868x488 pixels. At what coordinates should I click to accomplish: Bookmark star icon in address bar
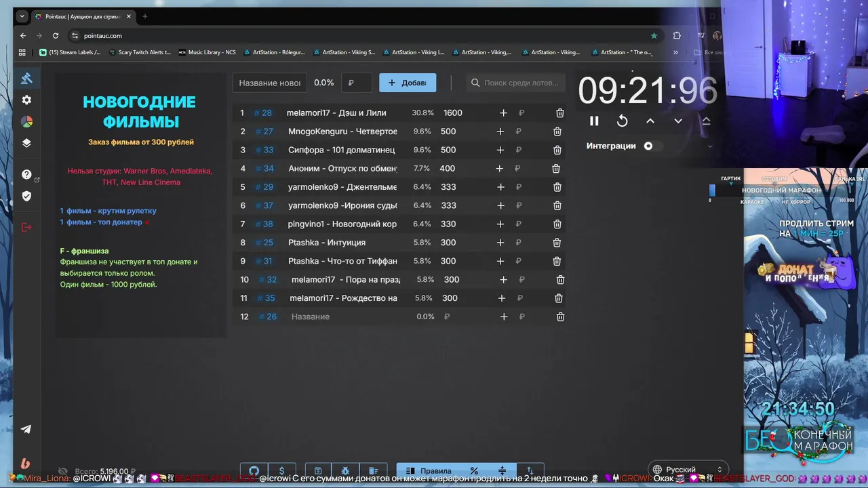click(654, 35)
